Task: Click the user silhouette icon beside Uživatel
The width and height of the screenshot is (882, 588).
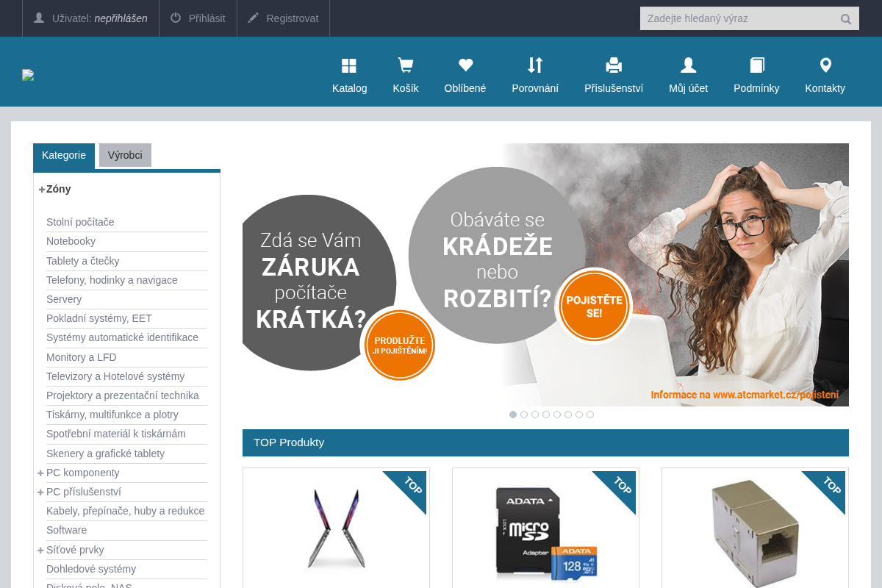Action: (39, 18)
